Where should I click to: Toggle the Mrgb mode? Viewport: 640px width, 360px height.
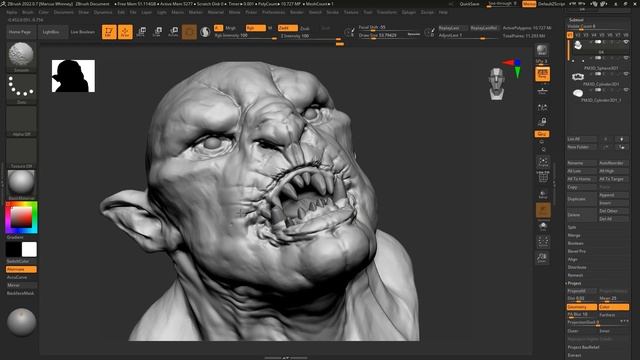[x=231, y=28]
